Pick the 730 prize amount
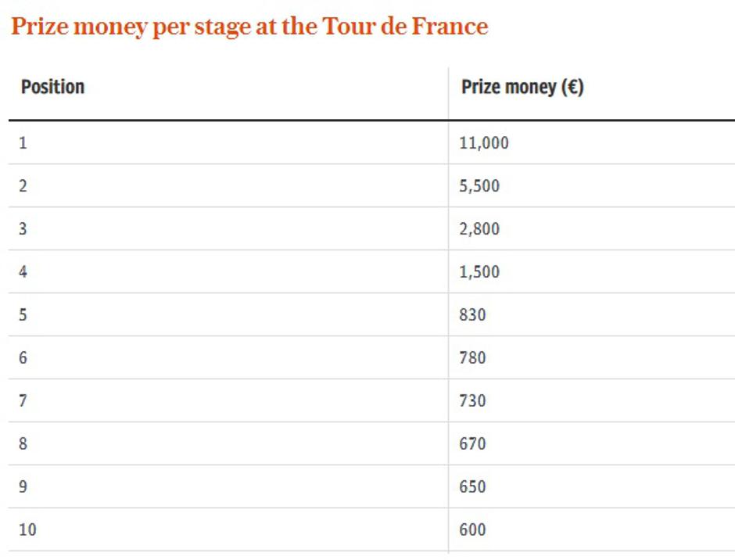This screenshot has height=560, width=735. coord(472,401)
